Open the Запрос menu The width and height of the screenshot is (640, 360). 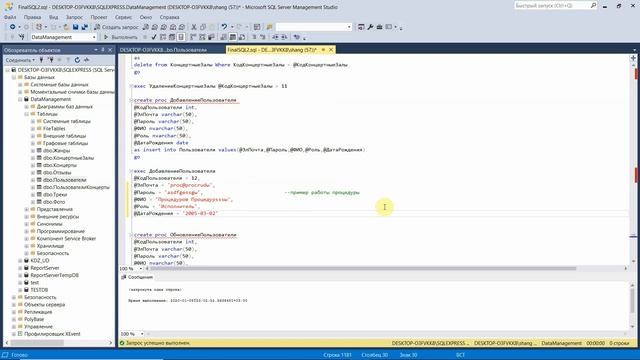point(74,17)
